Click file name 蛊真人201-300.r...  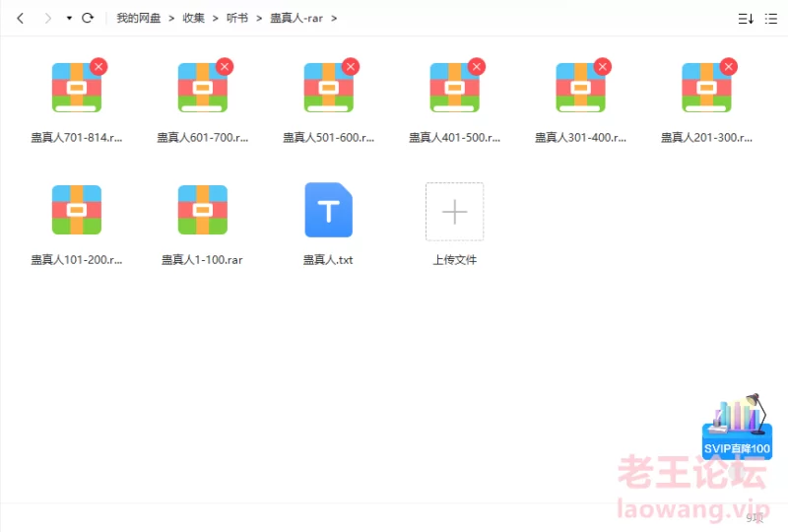point(706,137)
